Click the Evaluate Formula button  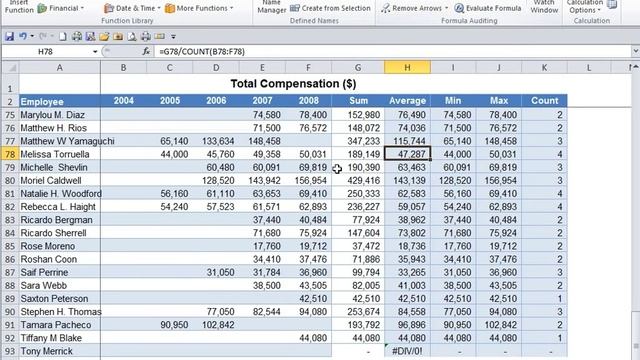coord(488,8)
